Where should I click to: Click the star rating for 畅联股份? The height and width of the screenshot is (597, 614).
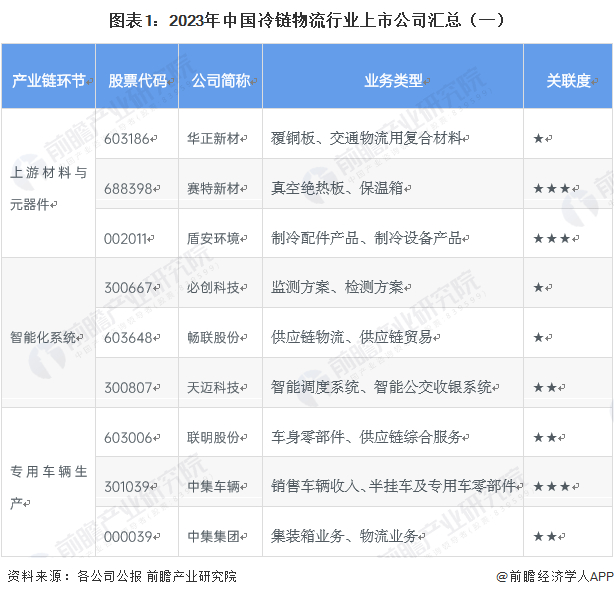pos(538,337)
